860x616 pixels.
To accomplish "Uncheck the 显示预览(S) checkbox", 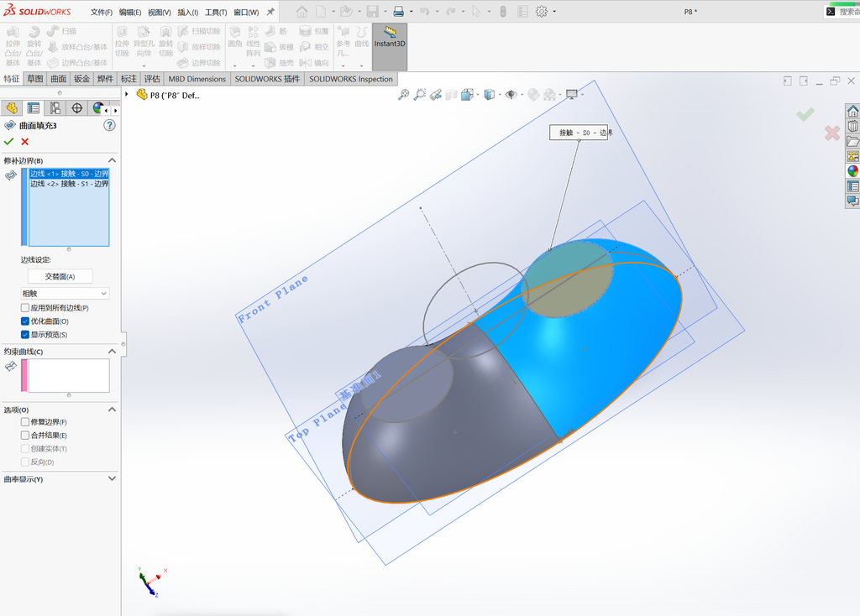I will 25,334.
